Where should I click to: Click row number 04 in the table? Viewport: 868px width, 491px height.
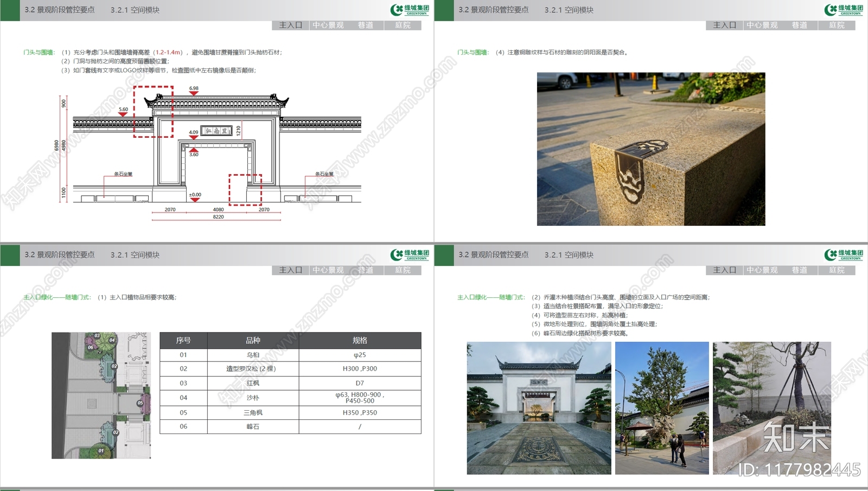point(183,398)
